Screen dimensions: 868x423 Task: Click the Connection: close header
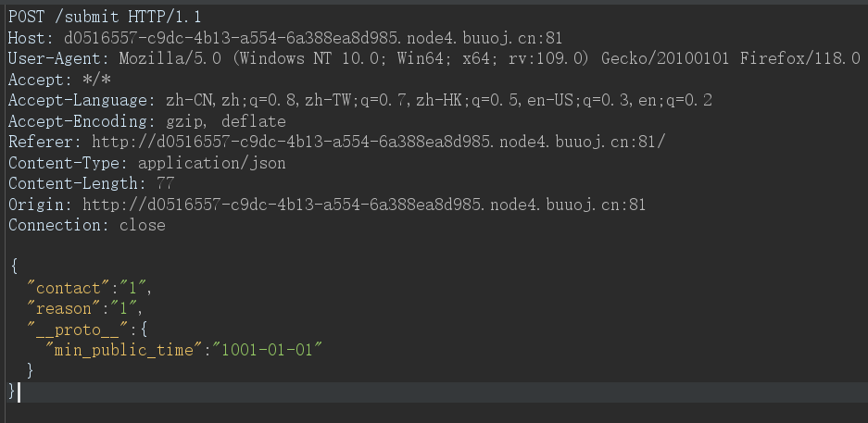[86, 225]
